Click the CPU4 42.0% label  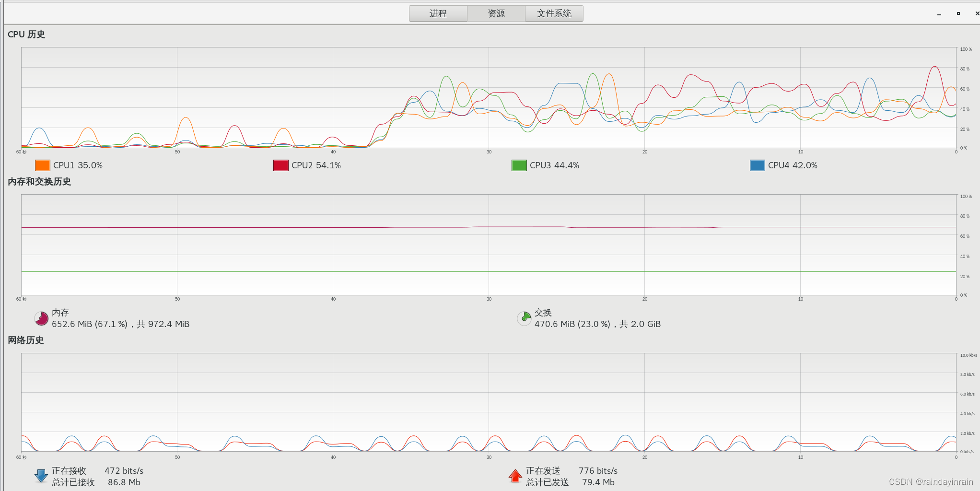(x=793, y=165)
